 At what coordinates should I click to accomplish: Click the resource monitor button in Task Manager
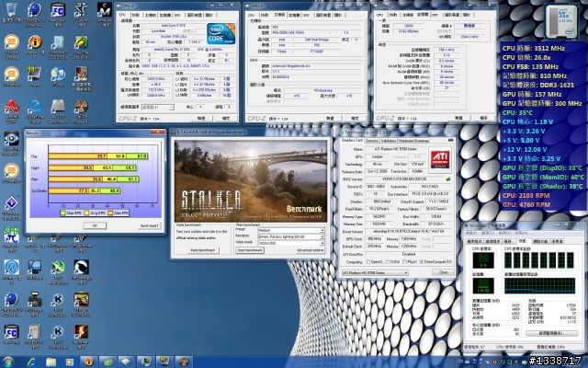[x=553, y=333]
